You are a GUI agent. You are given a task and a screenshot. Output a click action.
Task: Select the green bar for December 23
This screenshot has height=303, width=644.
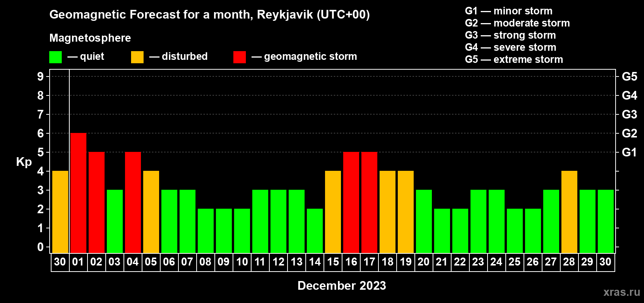point(478,221)
